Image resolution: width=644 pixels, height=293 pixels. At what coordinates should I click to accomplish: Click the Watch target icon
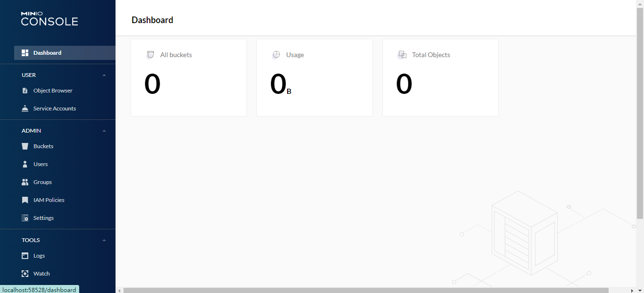click(25, 274)
